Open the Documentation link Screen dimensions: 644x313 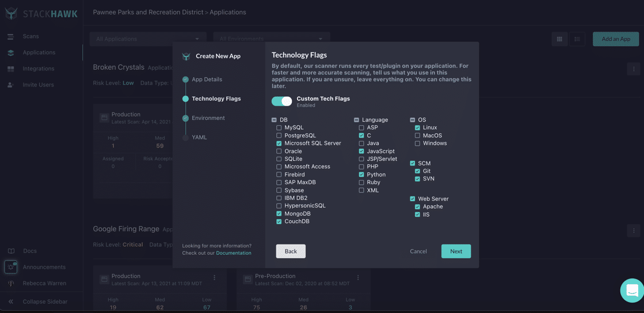234,253
